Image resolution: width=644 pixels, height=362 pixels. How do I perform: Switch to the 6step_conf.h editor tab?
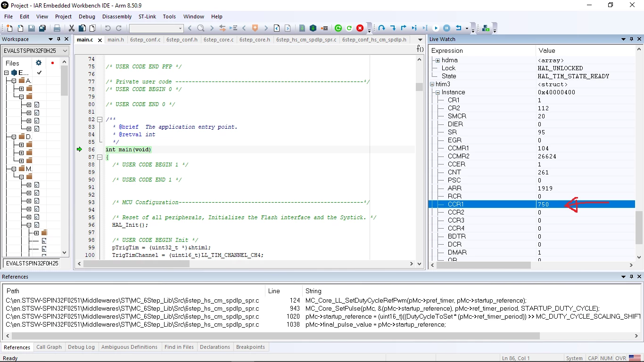(182, 40)
